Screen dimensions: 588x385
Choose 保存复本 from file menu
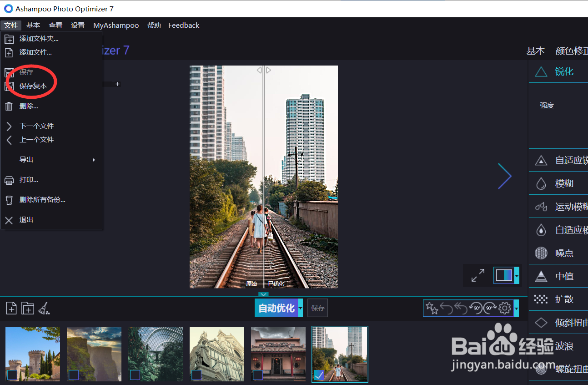(51, 86)
